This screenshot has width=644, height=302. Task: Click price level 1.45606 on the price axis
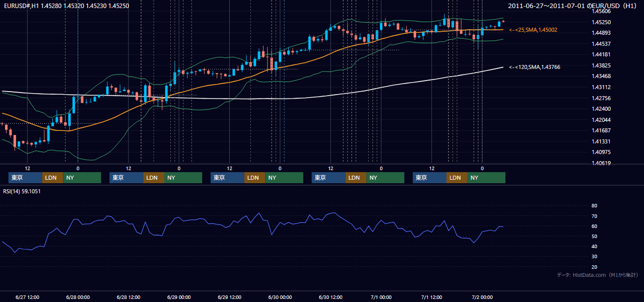(601, 11)
